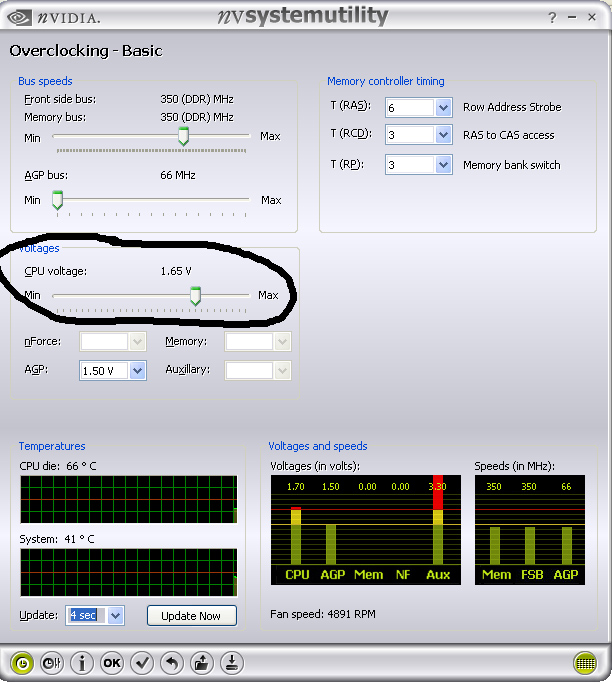This screenshot has width=612, height=684.
Task: Save the profile with the download-to-disk icon
Action: (232, 663)
